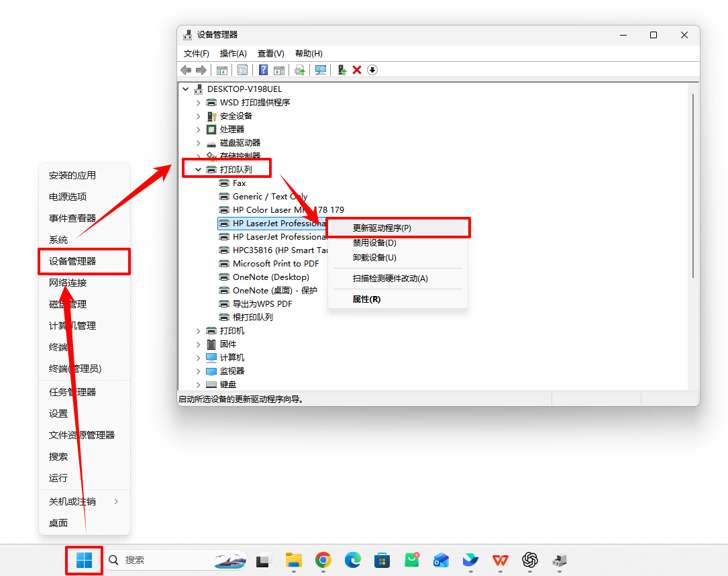The height and width of the screenshot is (576, 728).
Task: Click the show/hide console tree toolbar icon
Action: pos(222,70)
